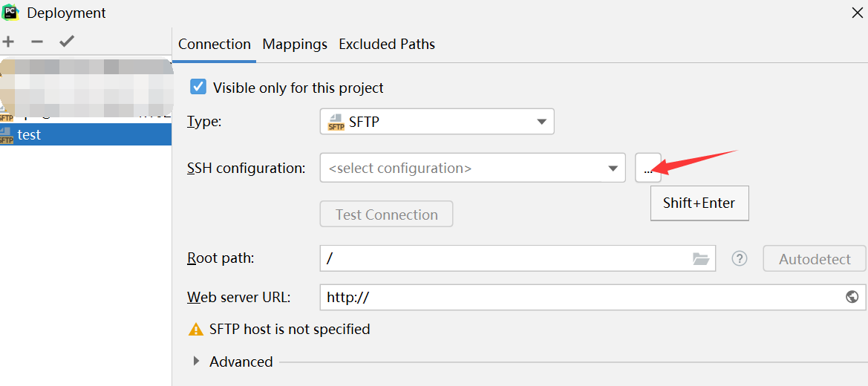The image size is (868, 386).
Task: Remove selected server with minus icon
Action: tap(36, 42)
